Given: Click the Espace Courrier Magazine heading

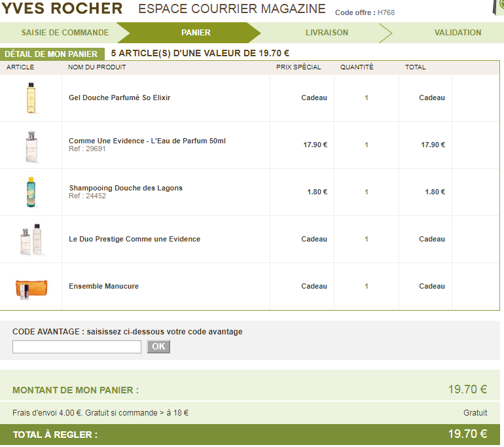Looking at the screenshot, I should tap(232, 9).
